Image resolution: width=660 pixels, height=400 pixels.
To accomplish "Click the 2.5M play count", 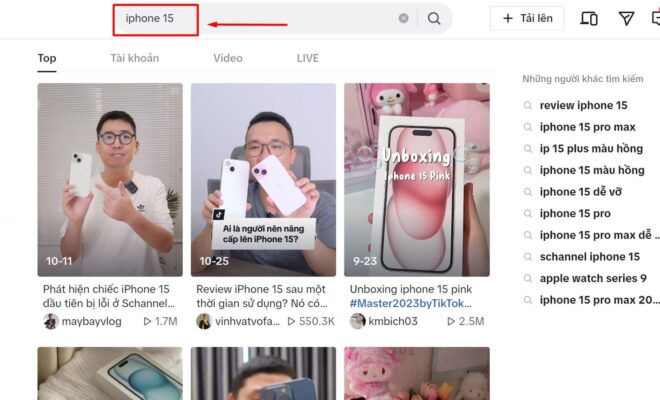I will point(466,321).
